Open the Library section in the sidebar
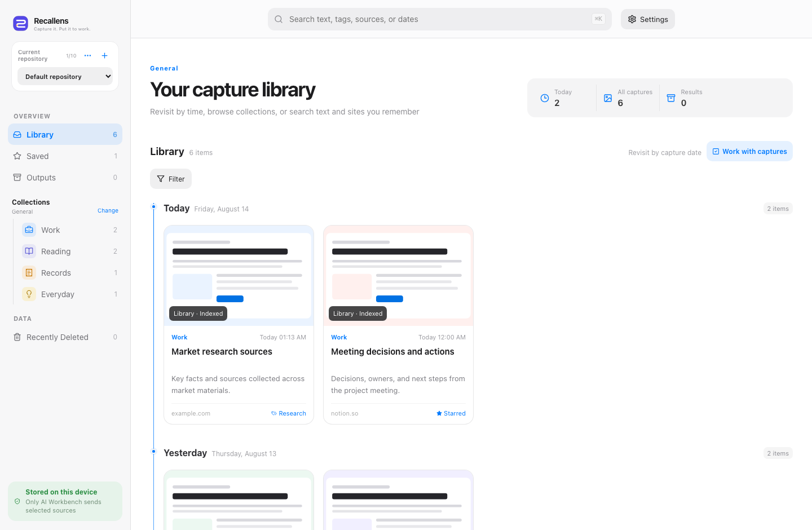The width and height of the screenshot is (812, 530). click(x=65, y=134)
